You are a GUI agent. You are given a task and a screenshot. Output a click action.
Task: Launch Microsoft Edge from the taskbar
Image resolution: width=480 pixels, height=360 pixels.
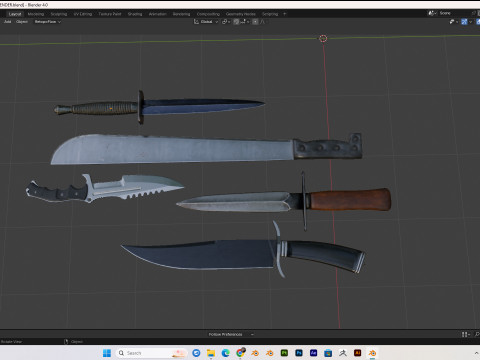tap(226, 353)
